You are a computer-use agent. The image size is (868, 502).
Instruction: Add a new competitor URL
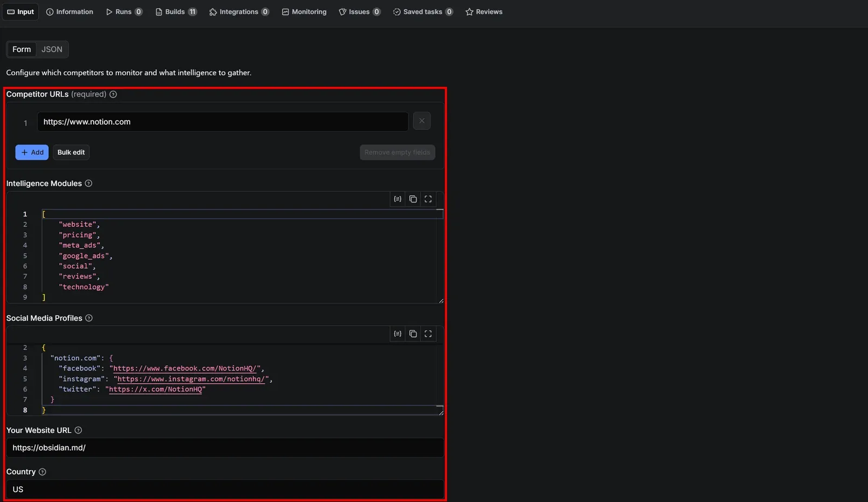[32, 152]
